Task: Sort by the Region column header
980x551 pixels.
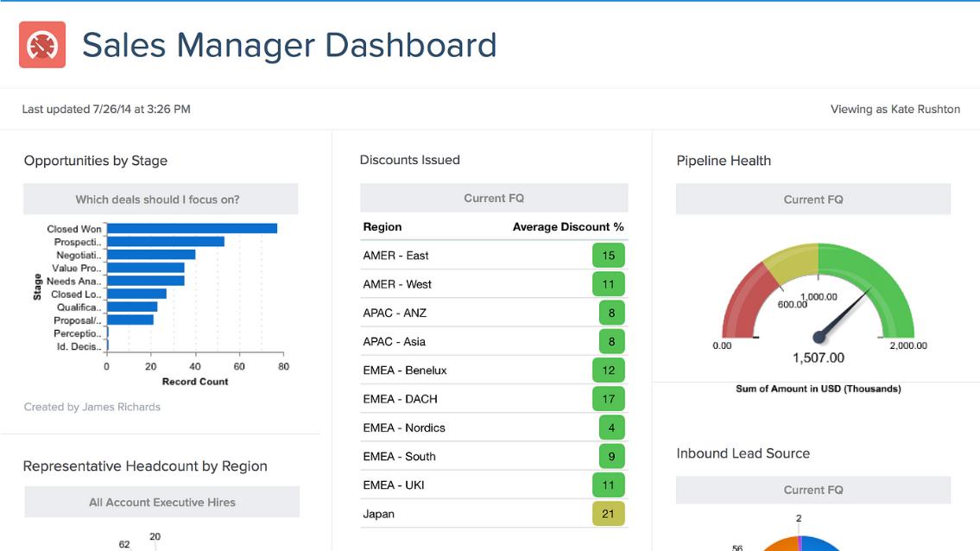Action: click(x=382, y=227)
